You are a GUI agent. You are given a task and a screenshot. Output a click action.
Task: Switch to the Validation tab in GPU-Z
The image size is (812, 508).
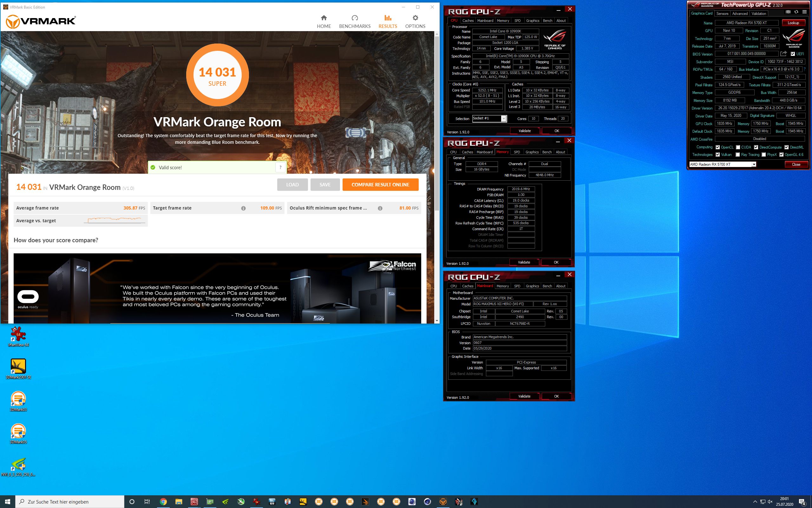(x=759, y=14)
